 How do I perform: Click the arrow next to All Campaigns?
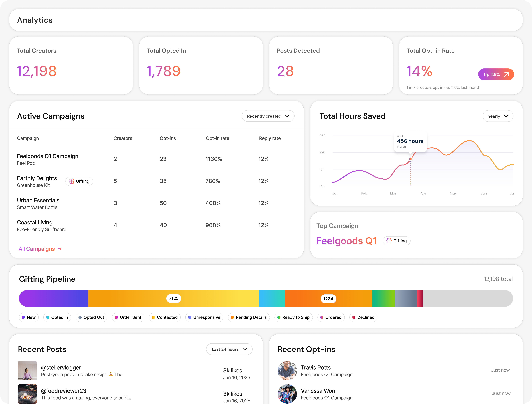tap(60, 249)
